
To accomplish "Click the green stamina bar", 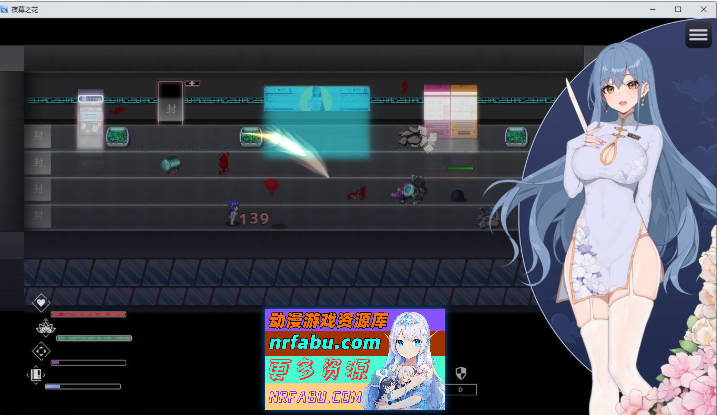I will 94,338.
